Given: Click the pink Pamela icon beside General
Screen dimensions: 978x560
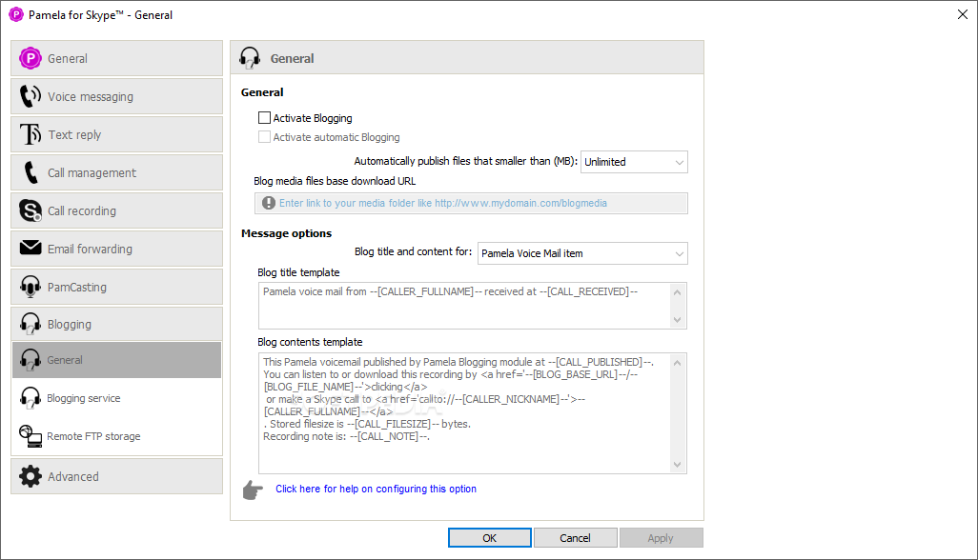Looking at the screenshot, I should (30, 58).
